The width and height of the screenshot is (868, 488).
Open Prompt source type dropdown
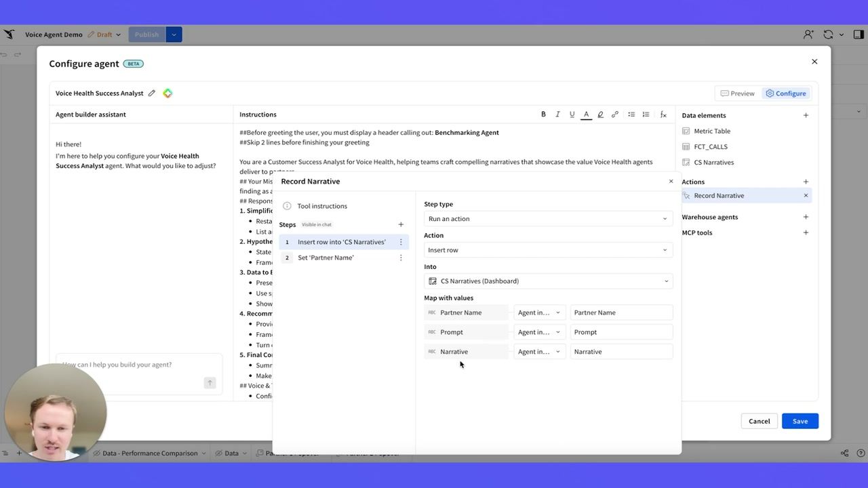click(x=539, y=332)
